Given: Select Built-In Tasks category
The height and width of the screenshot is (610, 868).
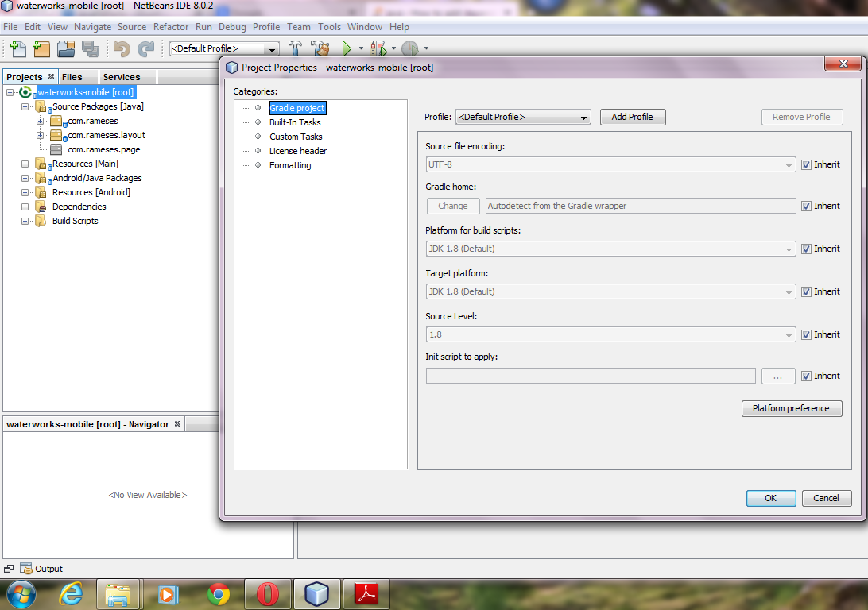Looking at the screenshot, I should click(295, 122).
